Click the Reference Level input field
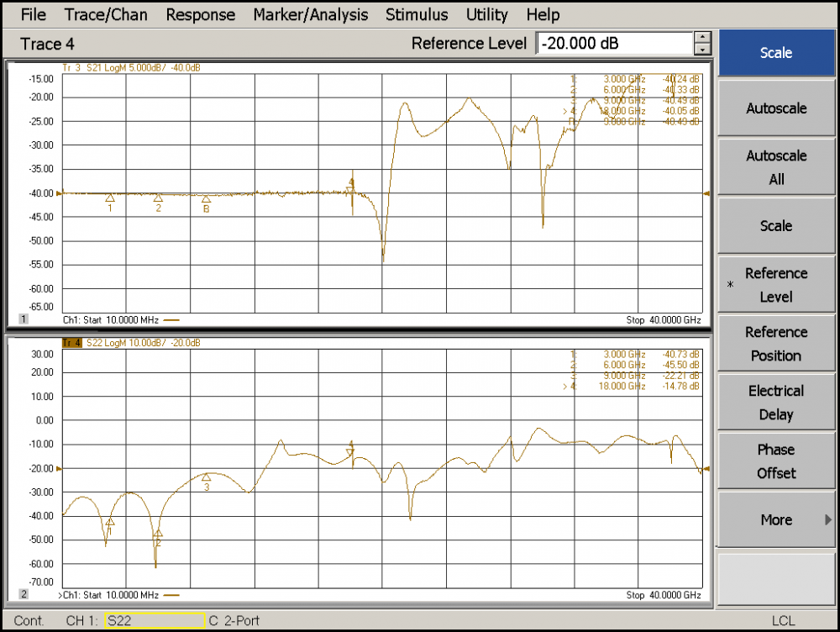This screenshot has width=840, height=632. click(x=615, y=44)
